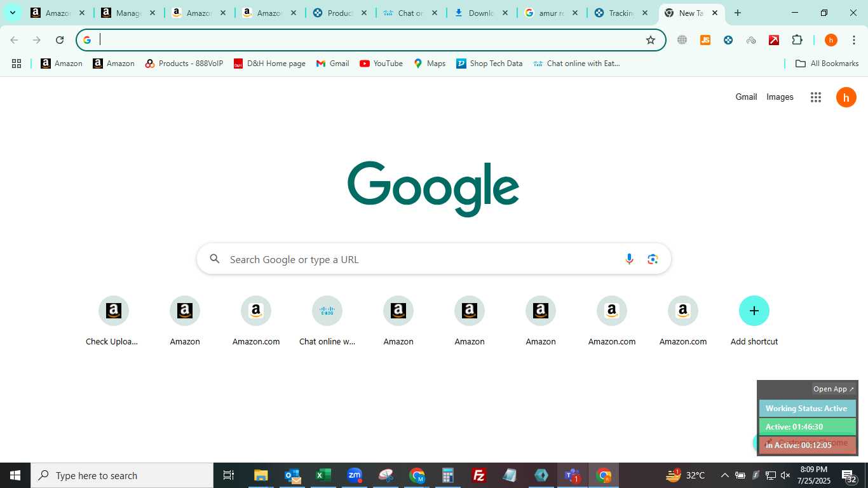Open the Images link
The width and height of the screenshot is (868, 488).
pos(780,97)
